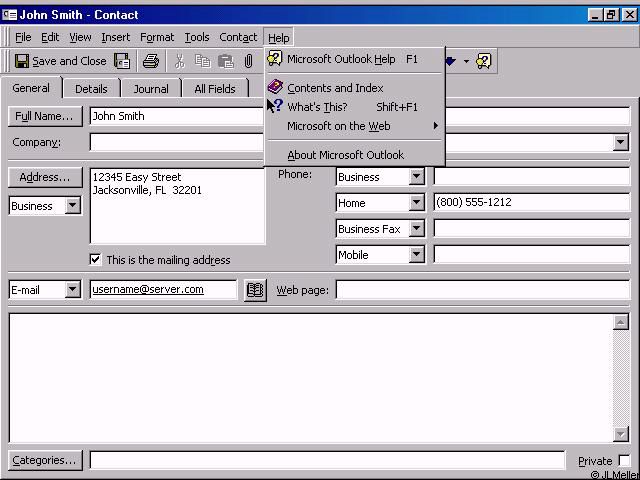Viewport: 640px width, 480px height.
Task: Click the notes vertical scrollbar track
Action: 620,378
